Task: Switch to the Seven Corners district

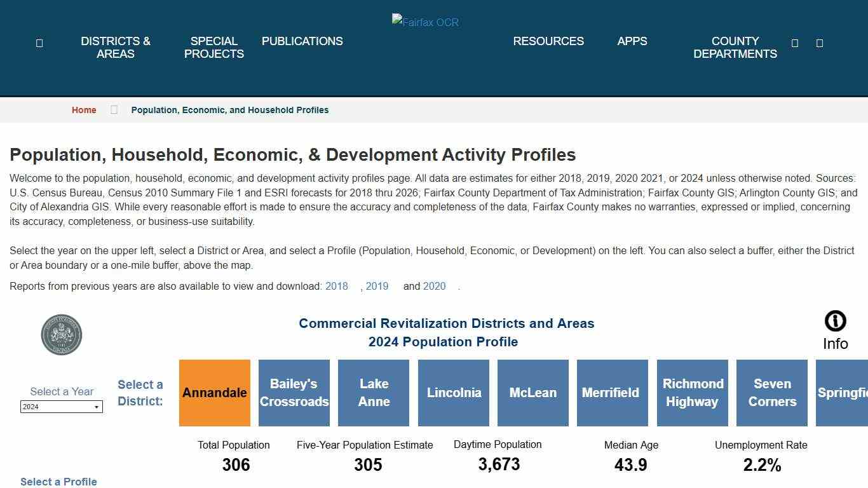Action: click(771, 393)
